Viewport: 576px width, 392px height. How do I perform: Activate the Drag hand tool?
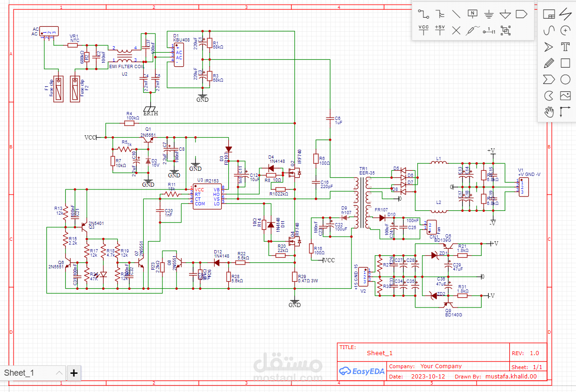tap(549, 112)
